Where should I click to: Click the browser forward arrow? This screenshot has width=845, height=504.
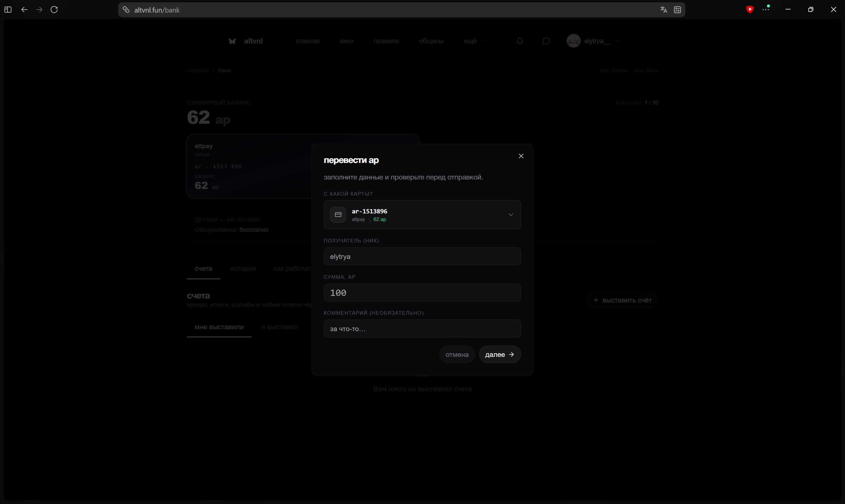point(39,10)
